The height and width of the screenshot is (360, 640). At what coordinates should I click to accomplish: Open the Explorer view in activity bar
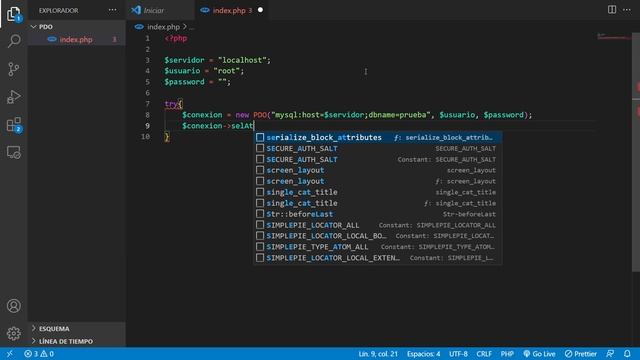click(x=13, y=14)
